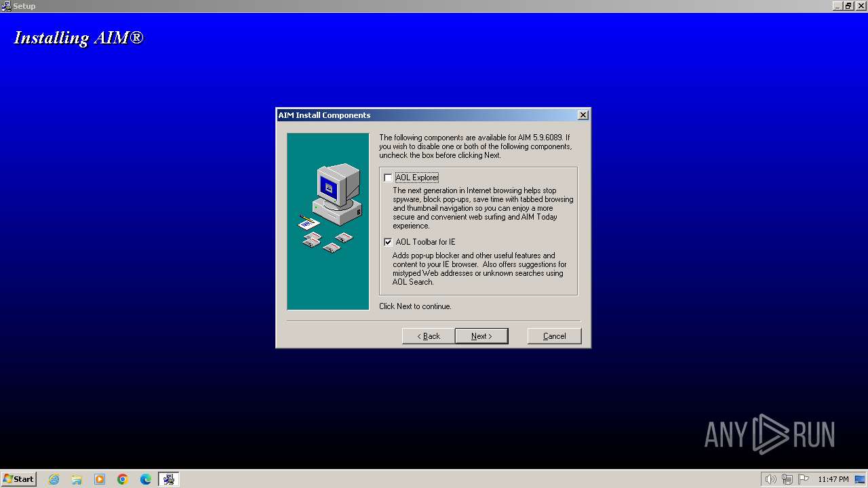868x488 pixels.
Task: Launch Internet Explorer from taskbar
Action: [x=54, y=479]
